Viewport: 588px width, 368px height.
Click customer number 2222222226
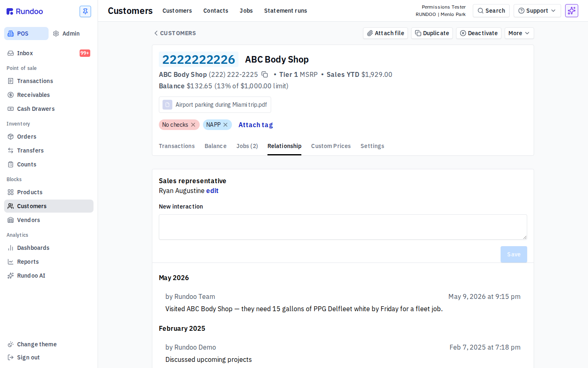198,59
